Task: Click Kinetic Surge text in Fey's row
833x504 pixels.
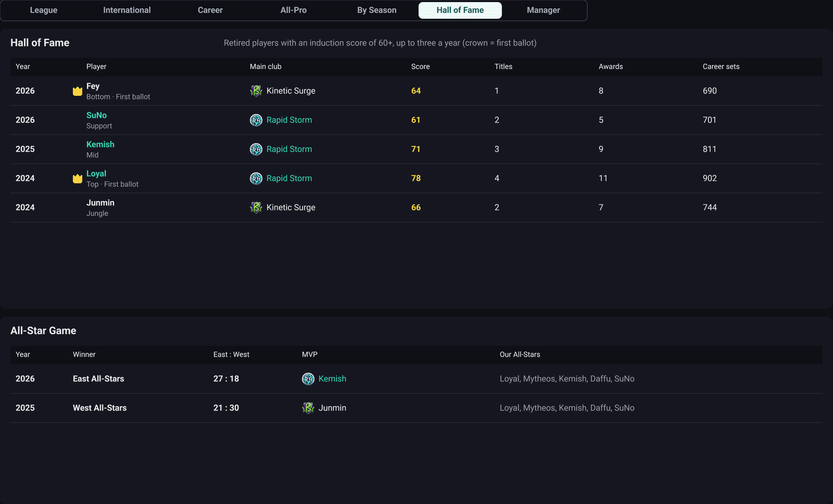Action: (291, 91)
